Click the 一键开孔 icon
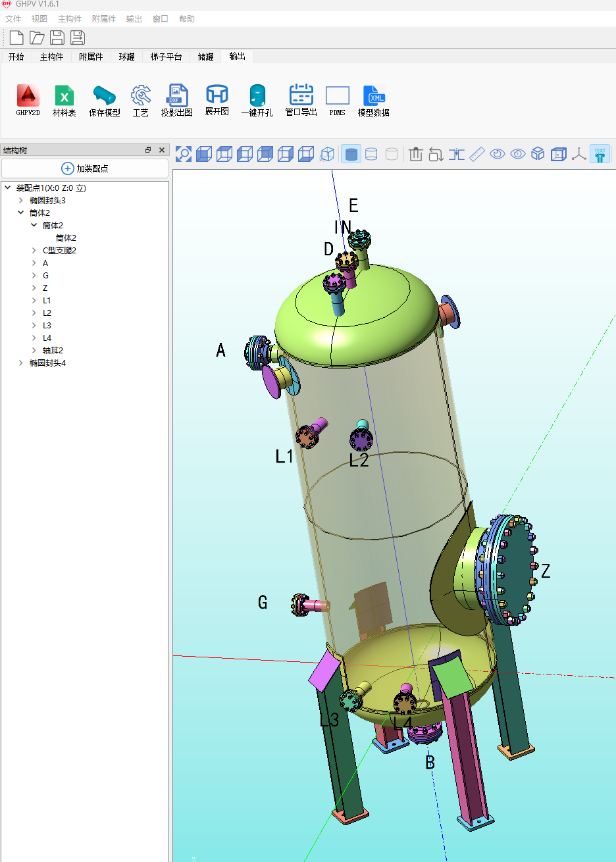 257,101
